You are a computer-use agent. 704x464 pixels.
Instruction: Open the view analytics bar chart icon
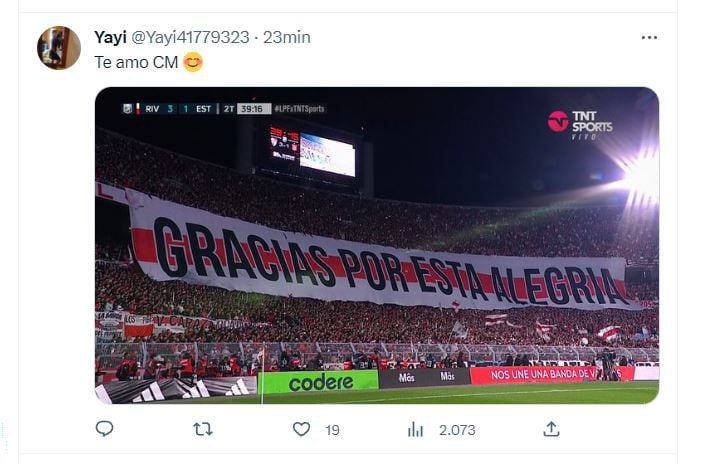[x=415, y=430]
